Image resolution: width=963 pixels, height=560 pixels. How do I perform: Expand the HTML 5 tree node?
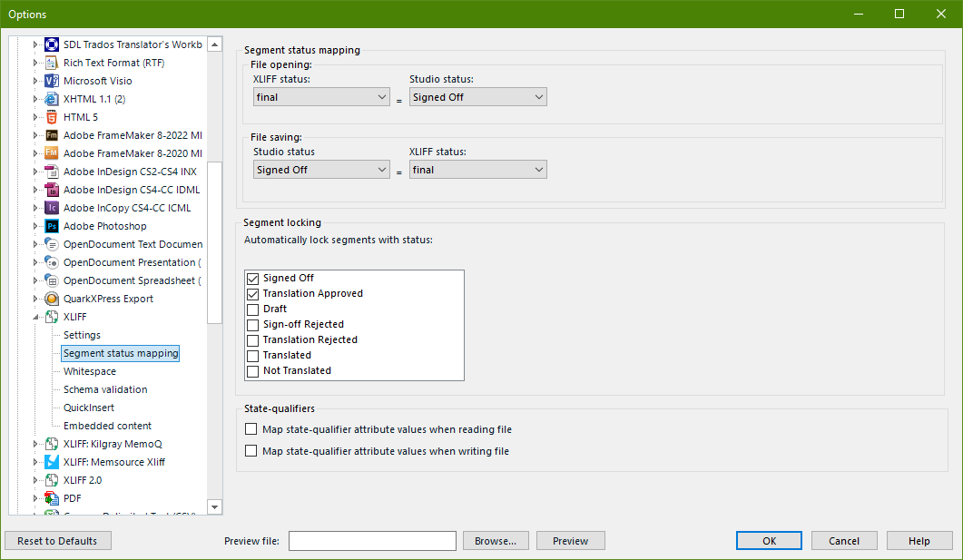pos(35,117)
